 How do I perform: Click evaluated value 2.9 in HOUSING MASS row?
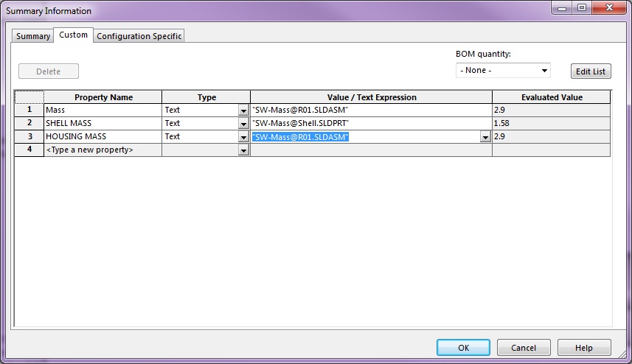(551, 136)
